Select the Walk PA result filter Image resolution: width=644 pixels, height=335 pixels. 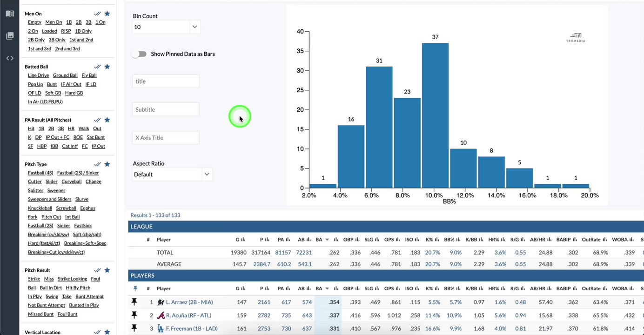click(84, 128)
